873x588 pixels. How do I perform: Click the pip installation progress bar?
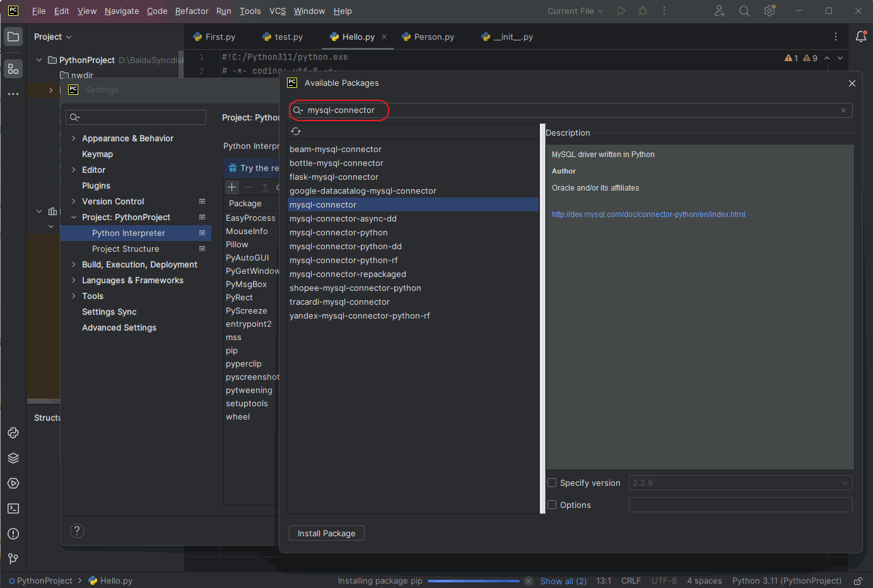473,581
